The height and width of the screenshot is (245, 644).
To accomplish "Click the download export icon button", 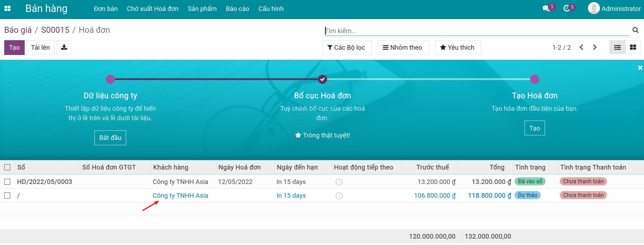I will click(x=64, y=47).
